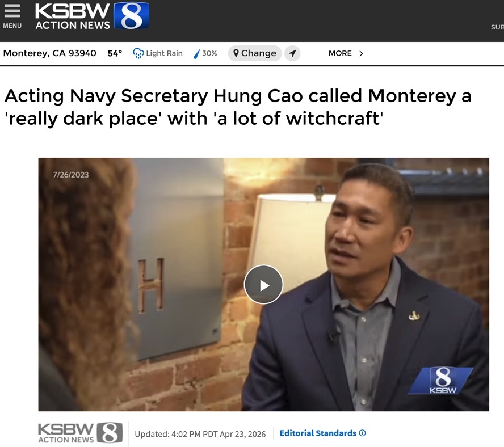The image size is (504, 447).
Task: Click the Light Rain weather icon
Action: tap(138, 53)
